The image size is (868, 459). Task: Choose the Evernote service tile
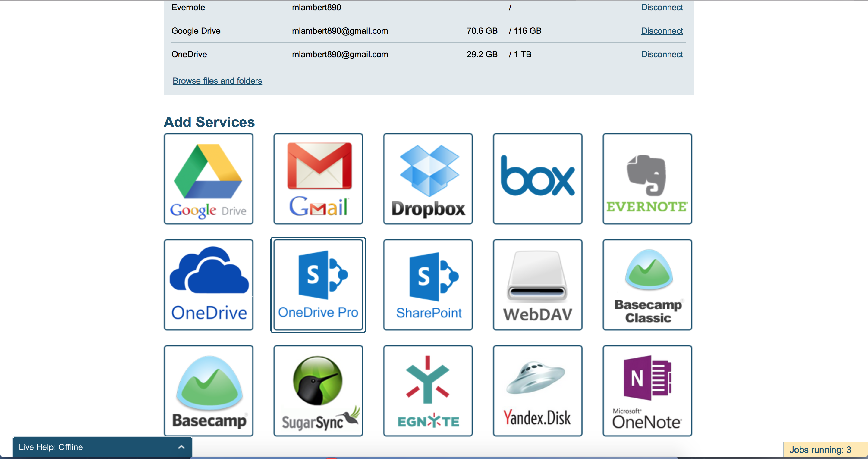pyautogui.click(x=647, y=179)
